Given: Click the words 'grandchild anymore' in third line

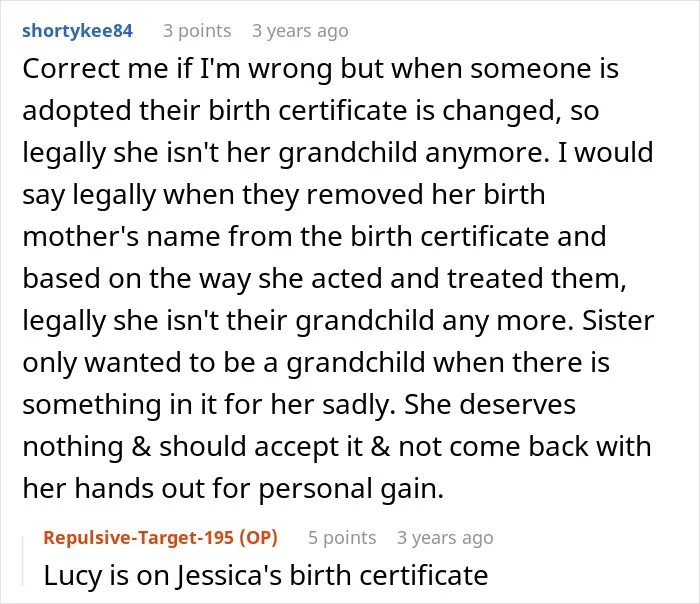Looking at the screenshot, I should click(x=414, y=153).
